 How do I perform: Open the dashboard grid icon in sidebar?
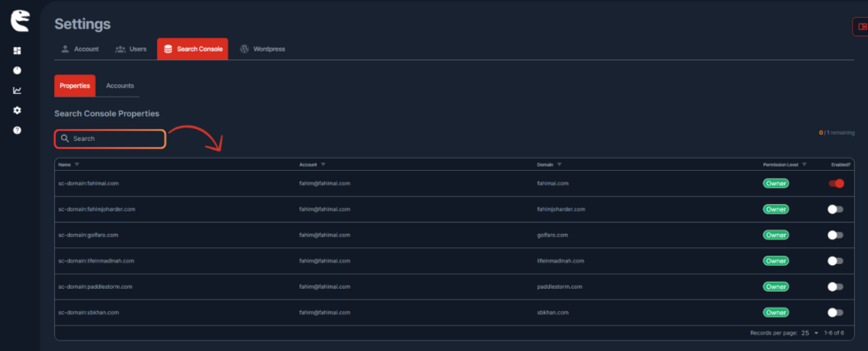(x=17, y=51)
